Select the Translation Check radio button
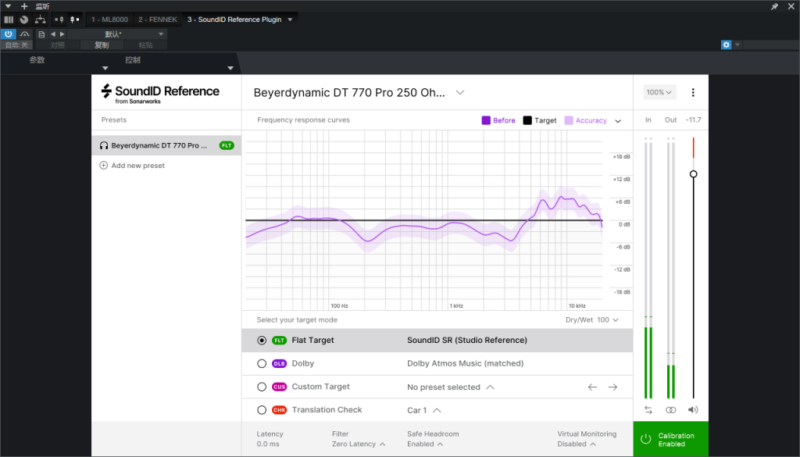The height and width of the screenshot is (457, 800). tap(262, 410)
